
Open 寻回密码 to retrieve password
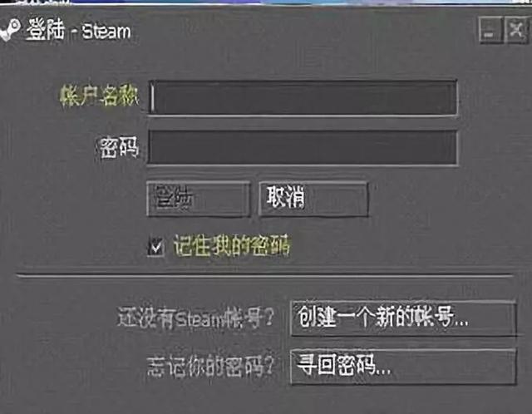coord(403,367)
